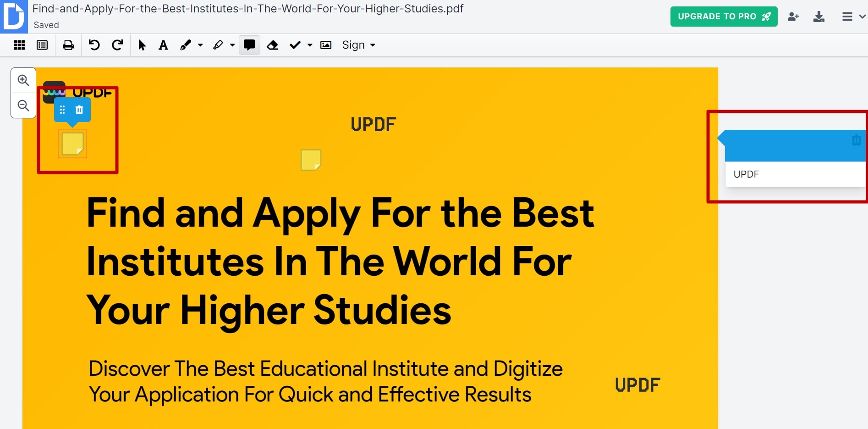This screenshot has width=868, height=429.
Task: Select the Text tool
Action: click(163, 45)
